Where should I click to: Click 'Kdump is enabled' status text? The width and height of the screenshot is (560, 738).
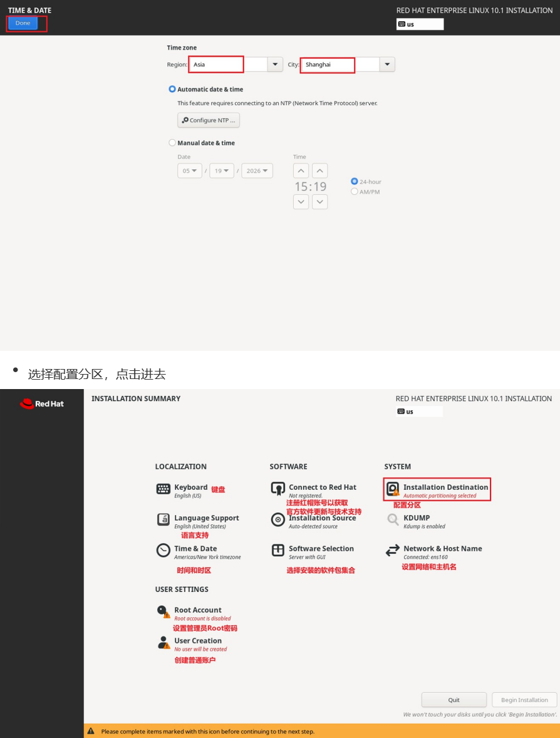tap(424, 526)
